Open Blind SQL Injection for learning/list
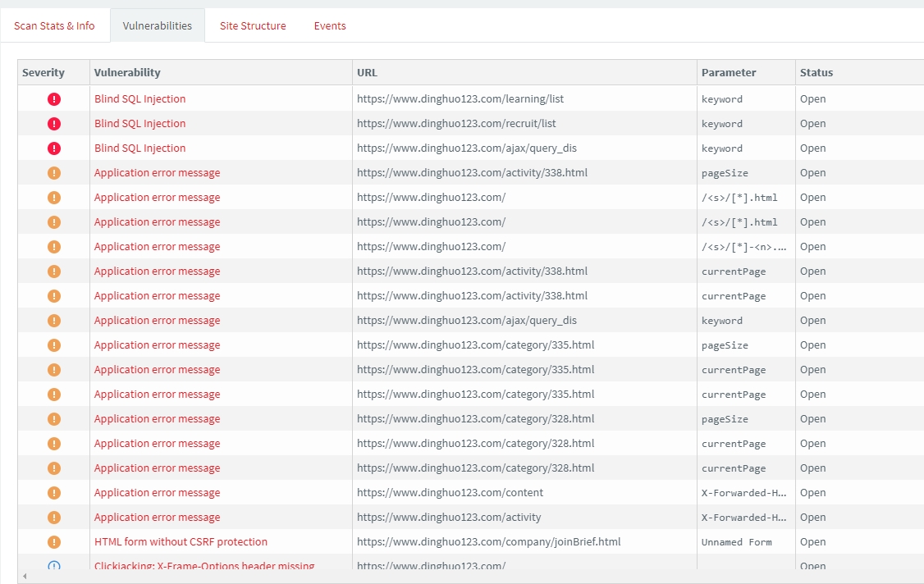Image resolution: width=924 pixels, height=584 pixels. (x=140, y=99)
